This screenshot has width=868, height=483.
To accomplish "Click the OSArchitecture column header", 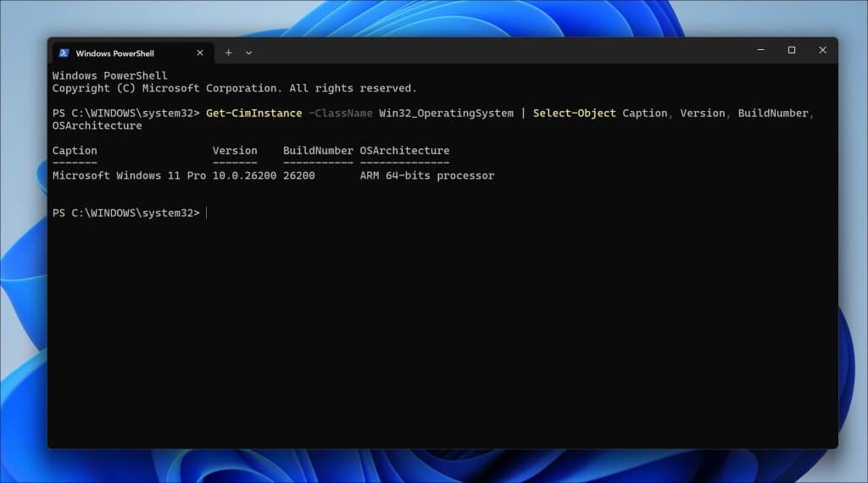I will pos(404,151).
